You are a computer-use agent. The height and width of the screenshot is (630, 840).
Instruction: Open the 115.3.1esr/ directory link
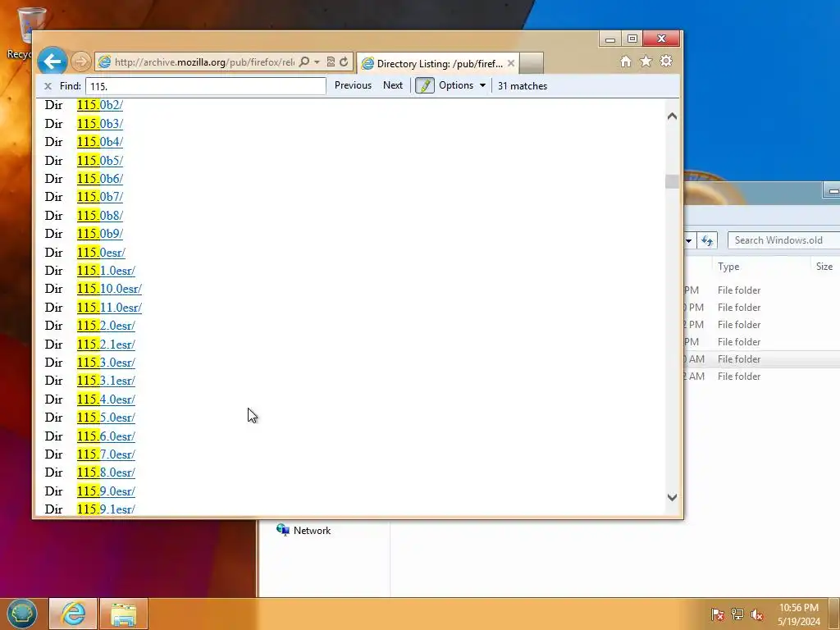coord(106,381)
